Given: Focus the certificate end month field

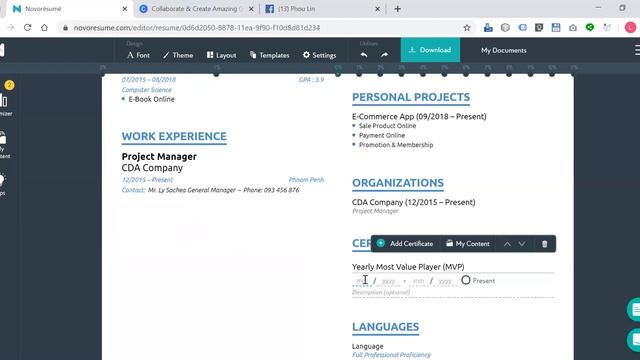Looking at the screenshot, I should [x=418, y=281].
